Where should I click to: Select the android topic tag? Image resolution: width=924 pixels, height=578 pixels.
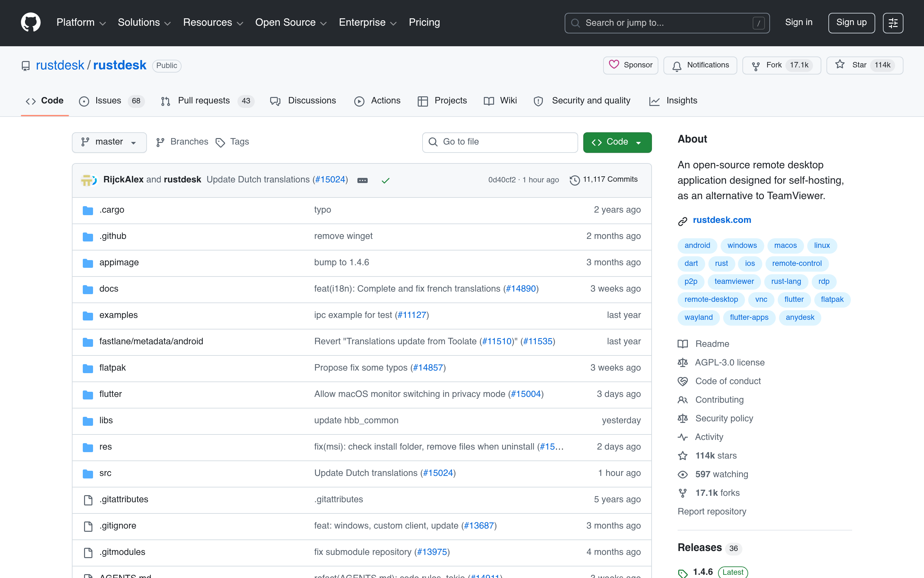point(697,245)
